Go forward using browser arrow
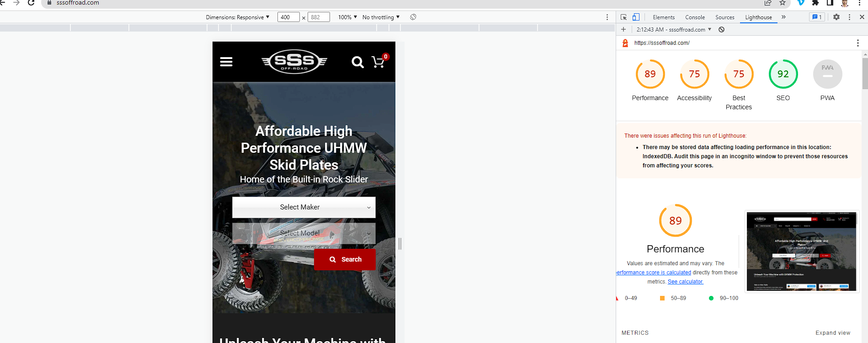Screen dimensions: 868x343 click(x=16, y=3)
